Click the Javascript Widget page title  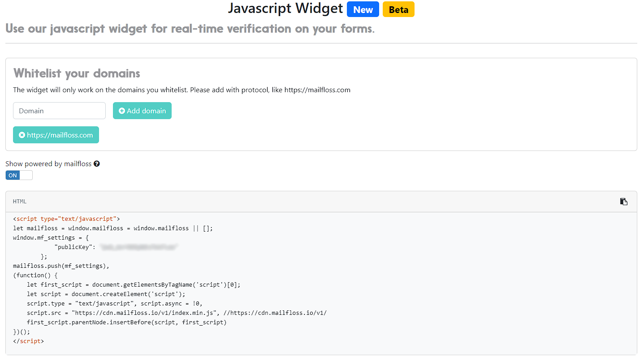(285, 9)
